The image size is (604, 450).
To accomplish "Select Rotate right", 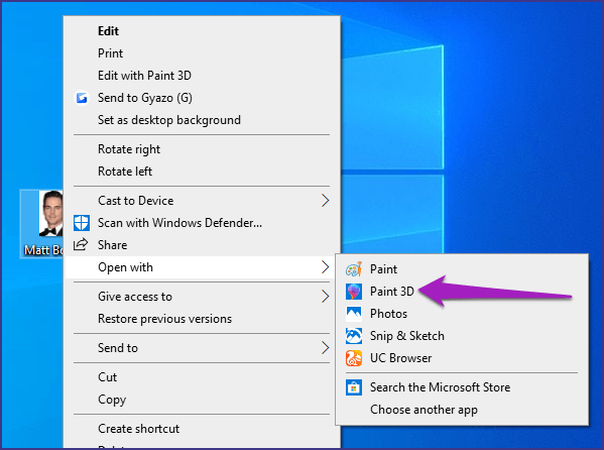I will pos(202,149).
